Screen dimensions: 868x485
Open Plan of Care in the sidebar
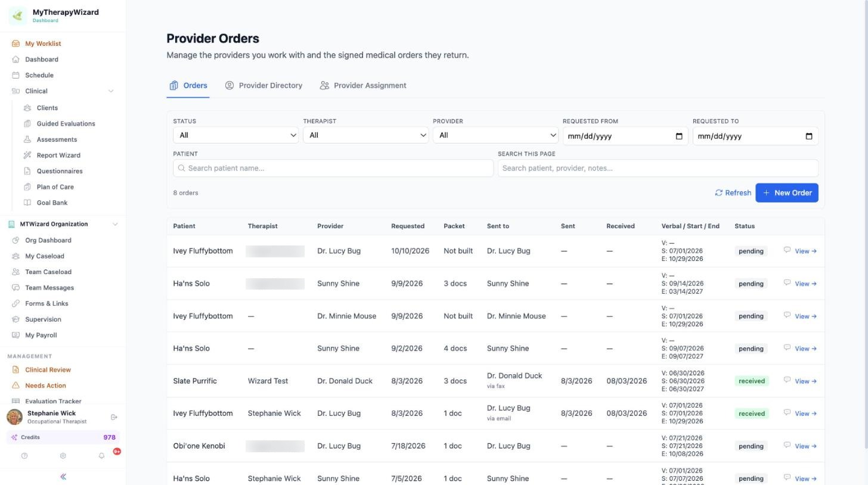(55, 186)
